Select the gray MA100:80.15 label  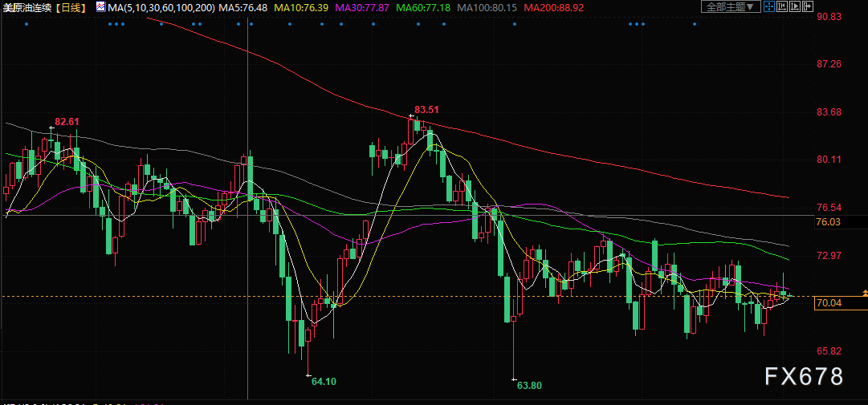click(487, 7)
